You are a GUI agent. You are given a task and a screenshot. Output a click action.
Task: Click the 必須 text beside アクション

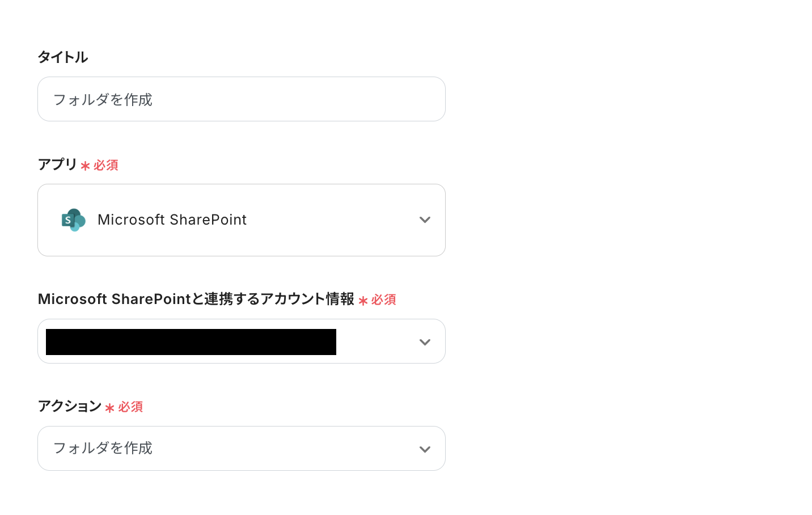(130, 407)
